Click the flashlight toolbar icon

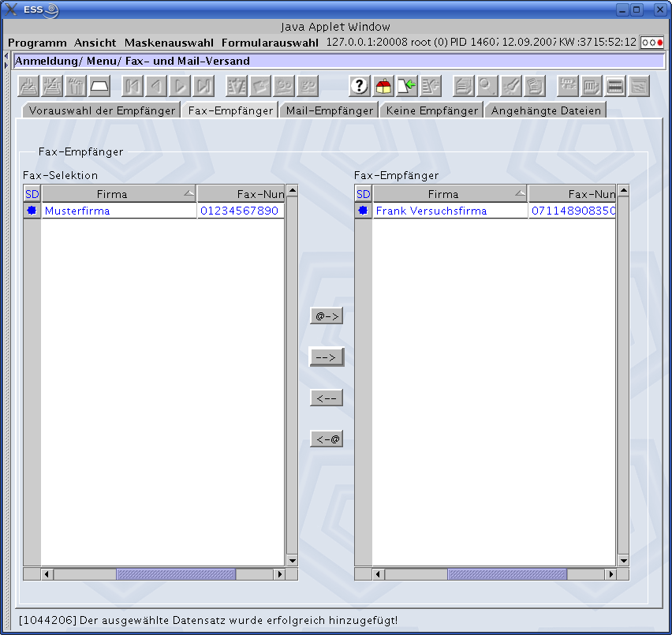(511, 86)
